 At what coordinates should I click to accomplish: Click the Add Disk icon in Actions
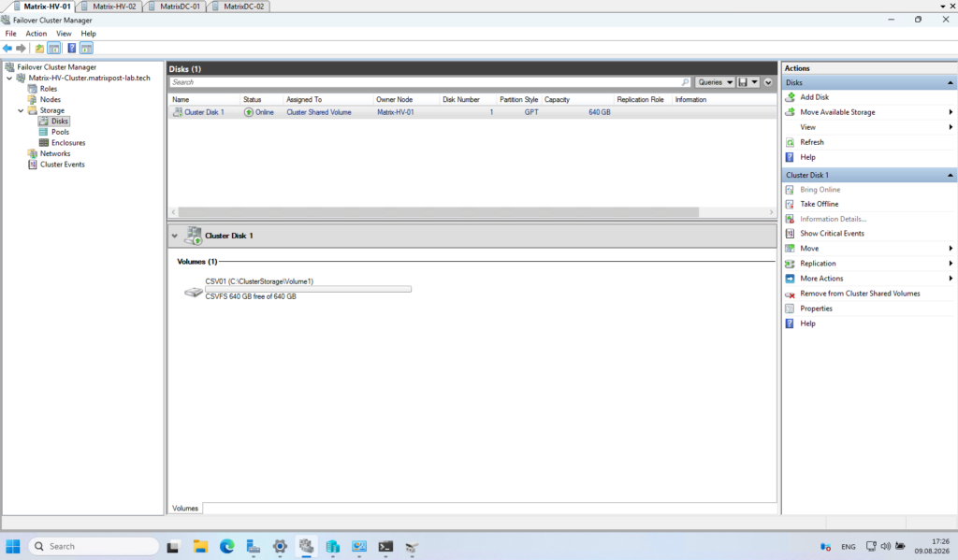coord(790,97)
